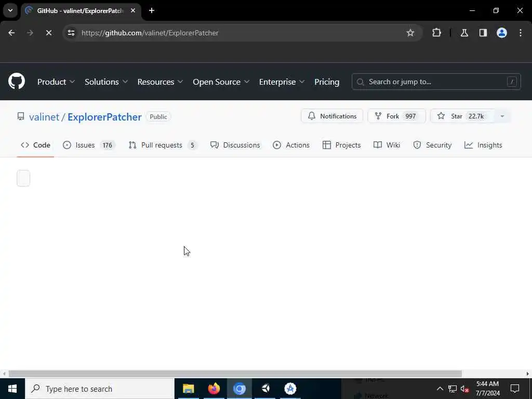Image resolution: width=532 pixels, height=399 pixels.
Task: Open the notification center icon
Action: (515, 389)
